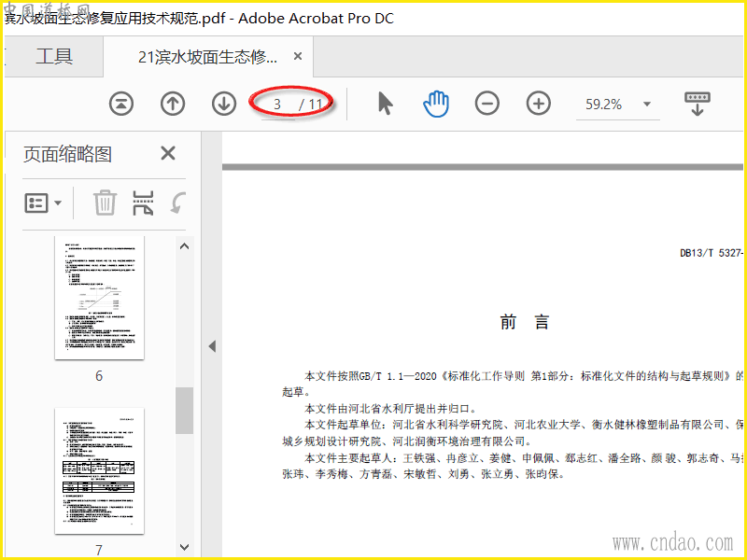
Task: Click the trash icon to delete pages
Action: click(105, 203)
